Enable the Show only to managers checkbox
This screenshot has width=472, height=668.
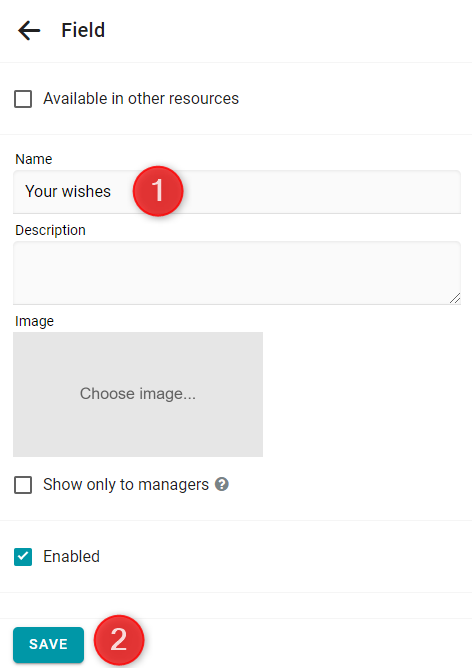[x=23, y=485]
